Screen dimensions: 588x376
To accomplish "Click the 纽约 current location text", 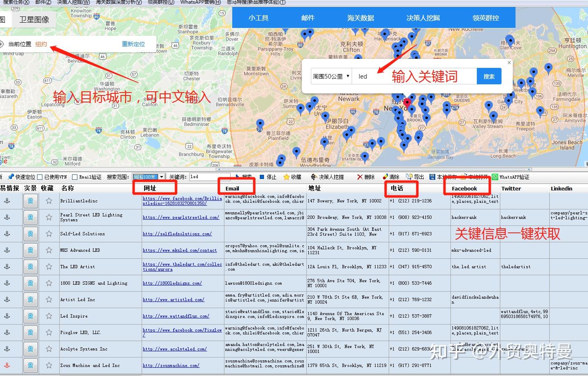I will [x=41, y=44].
